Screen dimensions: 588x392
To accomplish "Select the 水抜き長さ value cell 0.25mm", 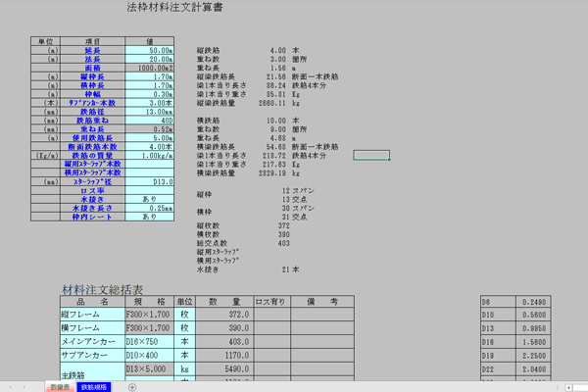I will pos(152,208).
